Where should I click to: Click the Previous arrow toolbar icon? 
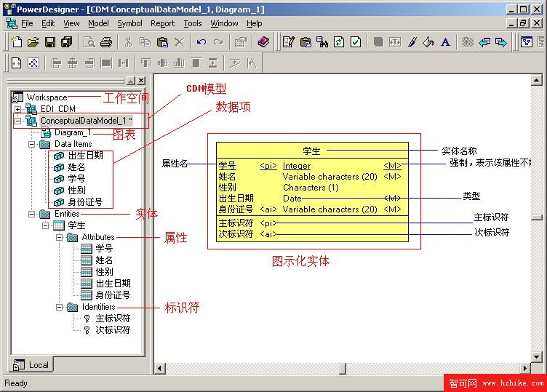click(484, 42)
